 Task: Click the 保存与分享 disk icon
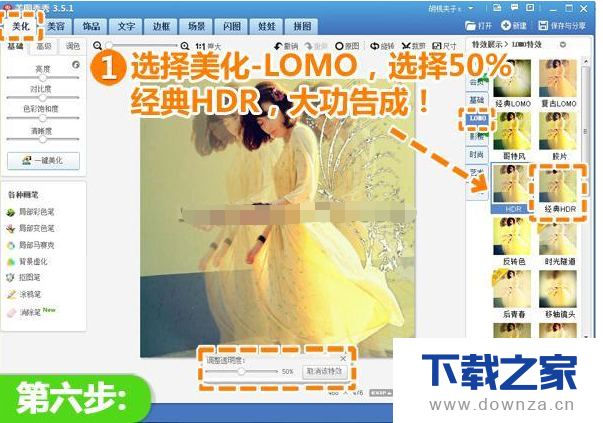tap(543, 26)
